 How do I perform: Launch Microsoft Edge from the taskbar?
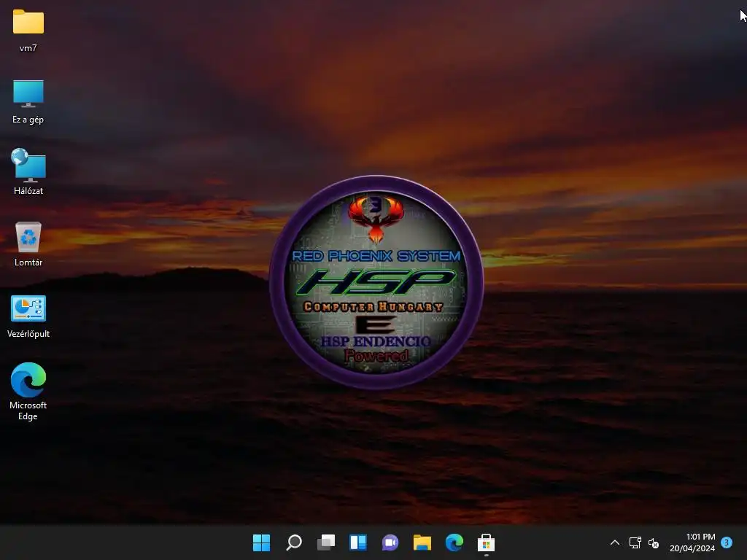point(454,542)
